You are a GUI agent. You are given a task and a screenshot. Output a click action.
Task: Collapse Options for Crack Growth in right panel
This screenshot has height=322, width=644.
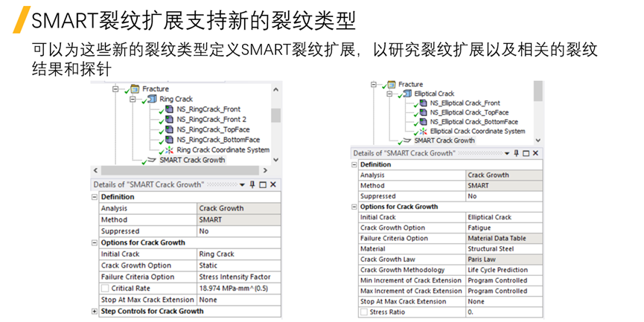pos(354,207)
